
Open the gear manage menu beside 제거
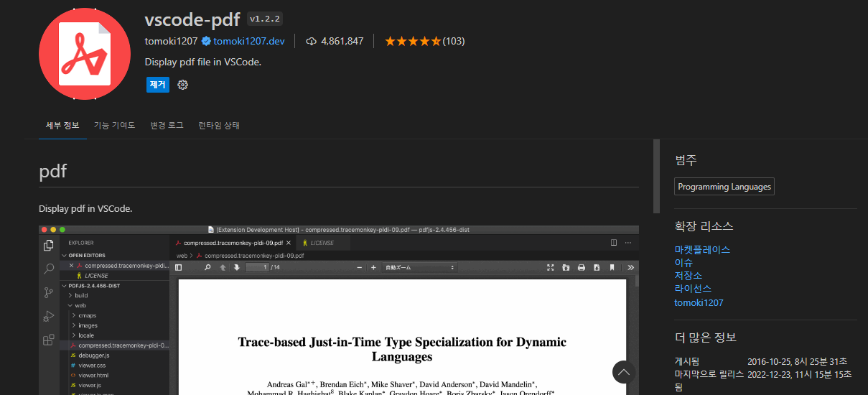[x=182, y=85]
